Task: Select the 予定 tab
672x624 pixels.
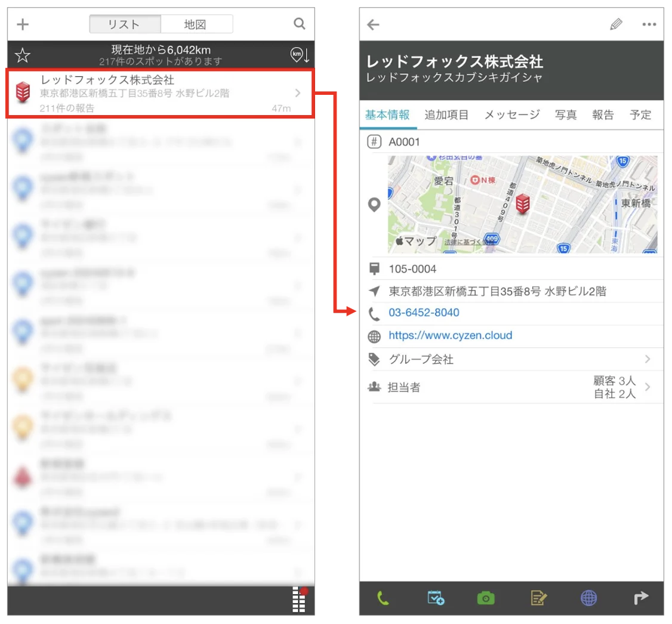Action: tap(640, 115)
